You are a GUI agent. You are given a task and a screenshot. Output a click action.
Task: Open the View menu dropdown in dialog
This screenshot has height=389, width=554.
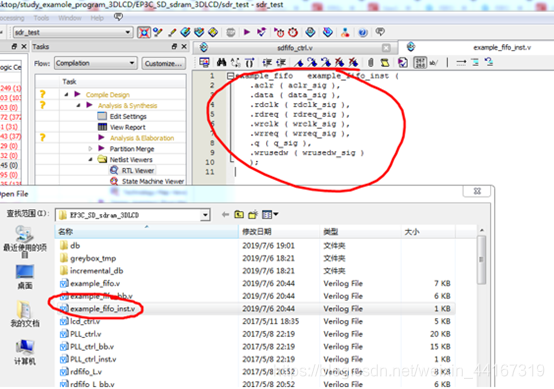(x=270, y=214)
